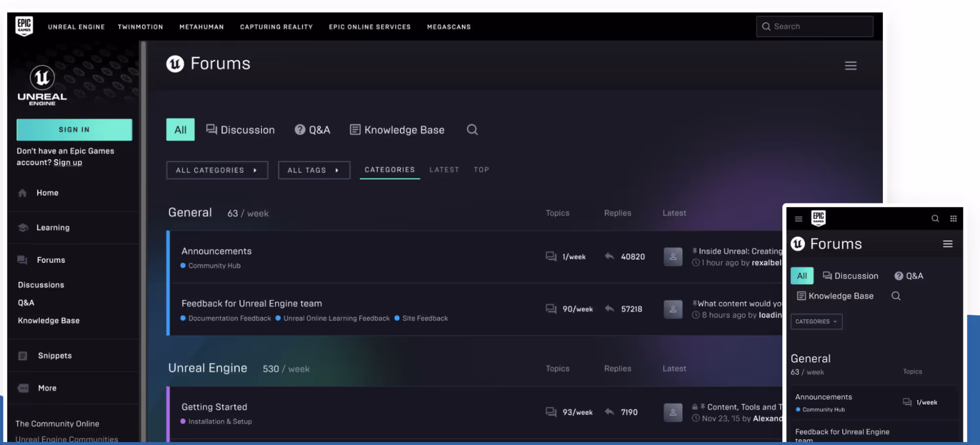Click the Learning graduation cap icon
The image size is (980, 445).
click(x=23, y=227)
